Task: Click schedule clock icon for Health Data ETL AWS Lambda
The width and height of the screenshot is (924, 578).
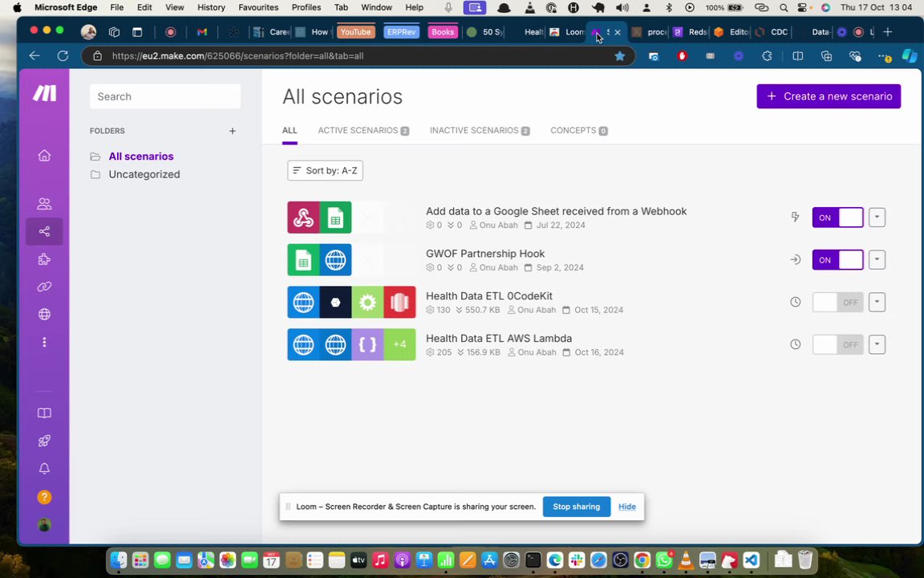Action: coord(796,344)
